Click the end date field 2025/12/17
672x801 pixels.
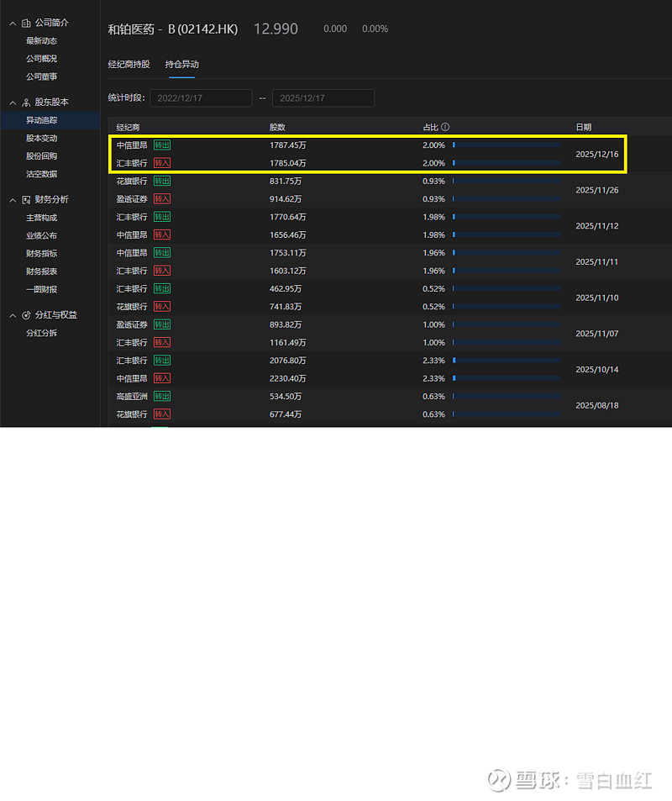click(323, 98)
